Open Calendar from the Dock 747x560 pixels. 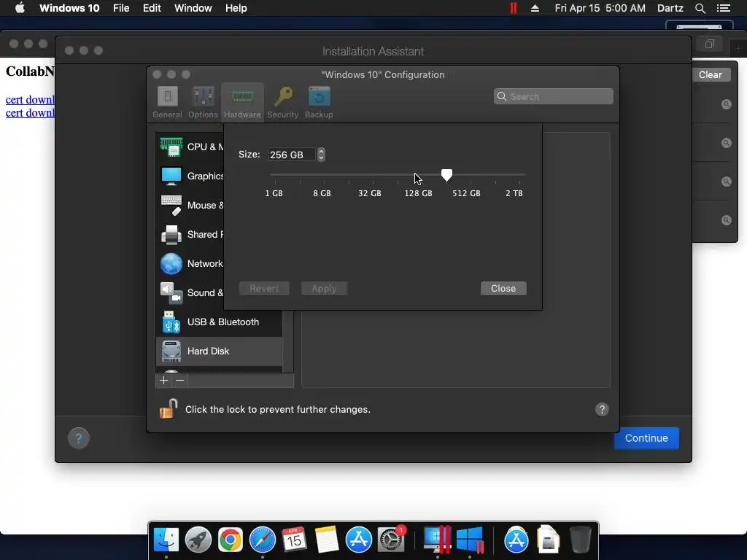pyautogui.click(x=294, y=540)
